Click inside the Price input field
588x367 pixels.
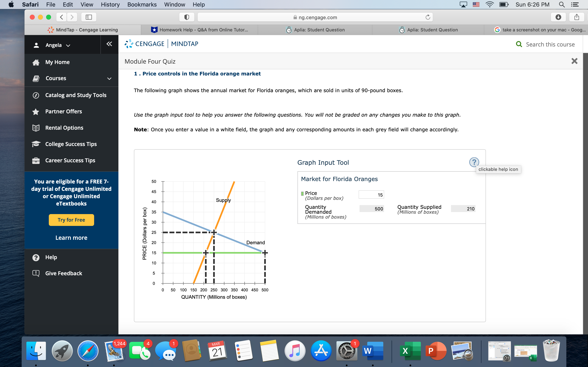(371, 195)
